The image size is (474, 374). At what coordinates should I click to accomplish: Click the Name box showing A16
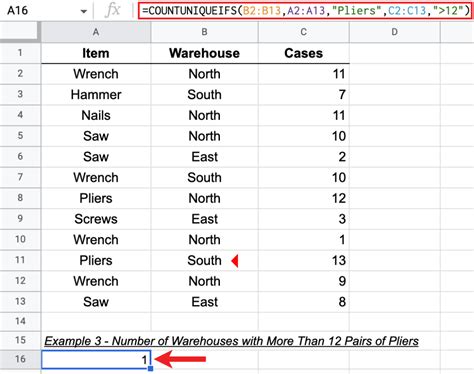click(x=17, y=11)
